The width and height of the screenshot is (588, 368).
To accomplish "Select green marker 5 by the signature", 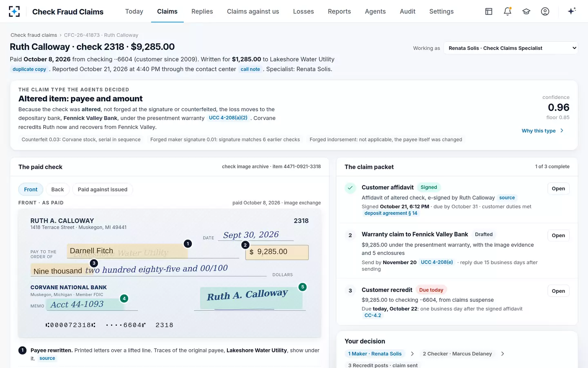I will 303,287.
